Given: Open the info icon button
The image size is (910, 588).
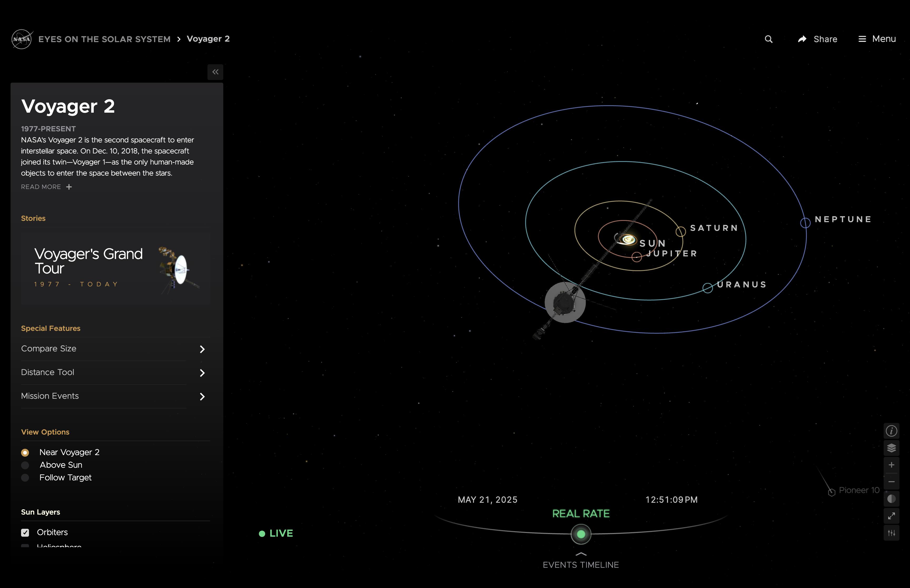Looking at the screenshot, I should [891, 431].
